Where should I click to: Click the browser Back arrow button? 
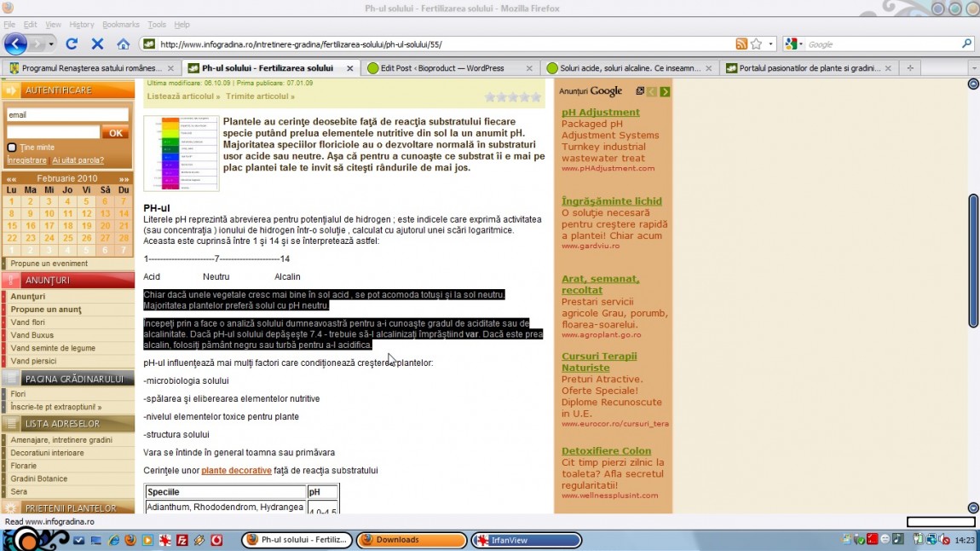15,43
